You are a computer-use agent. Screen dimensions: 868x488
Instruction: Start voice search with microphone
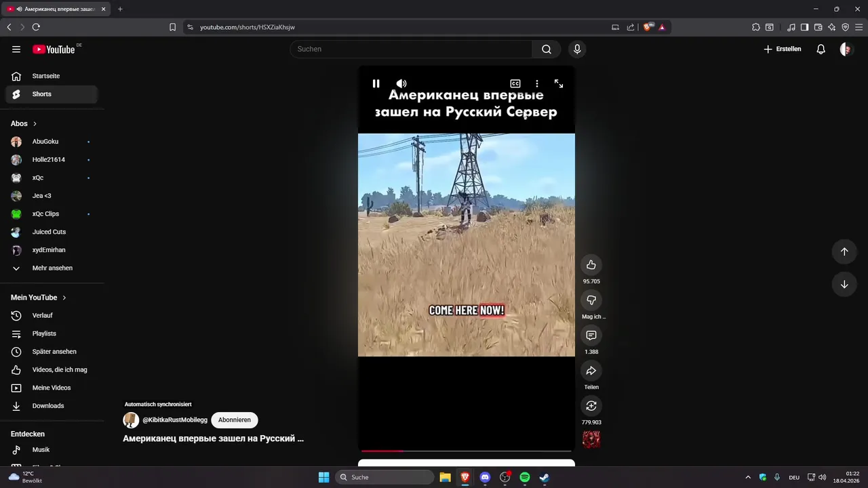[577, 49]
